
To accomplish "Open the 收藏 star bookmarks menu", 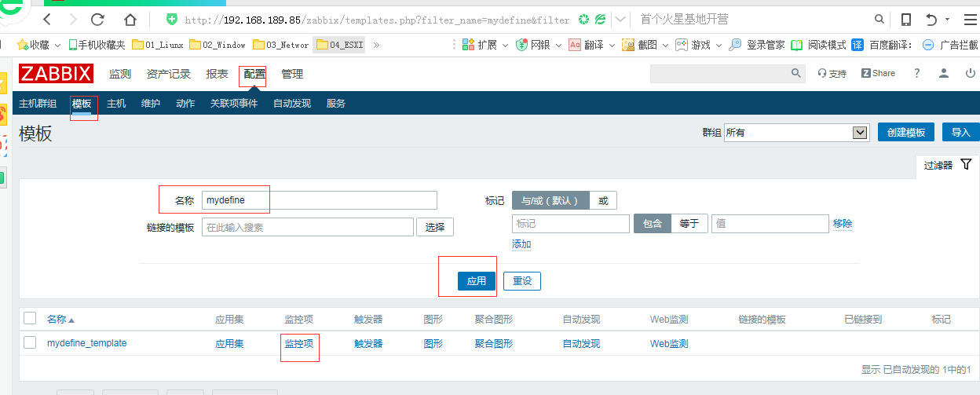I will (38, 45).
